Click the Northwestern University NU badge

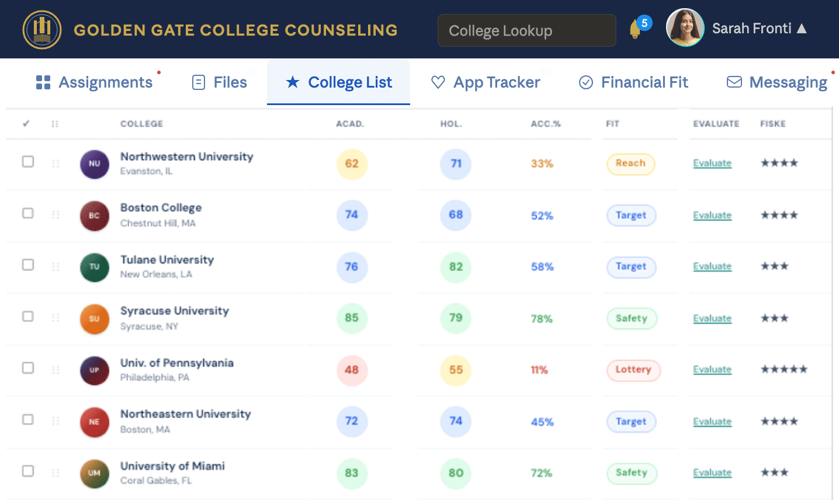[95, 164]
